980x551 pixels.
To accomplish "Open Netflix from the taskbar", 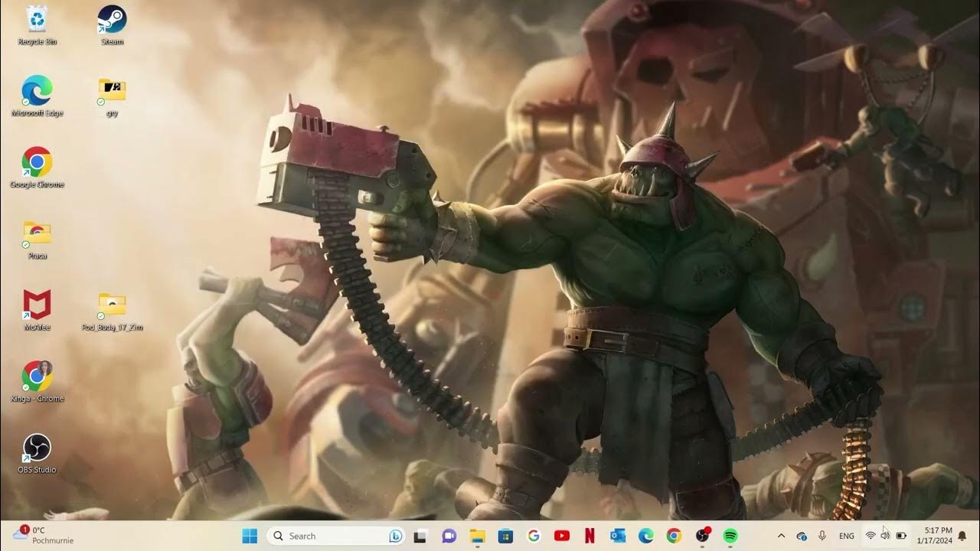I will tap(589, 536).
